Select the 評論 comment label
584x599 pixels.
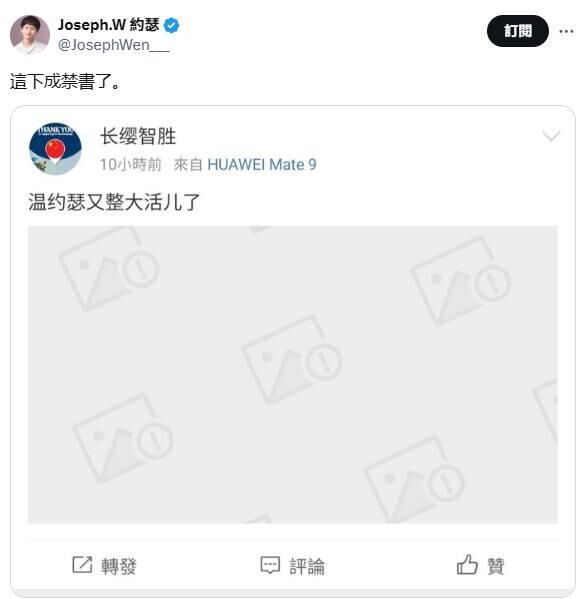(x=307, y=566)
